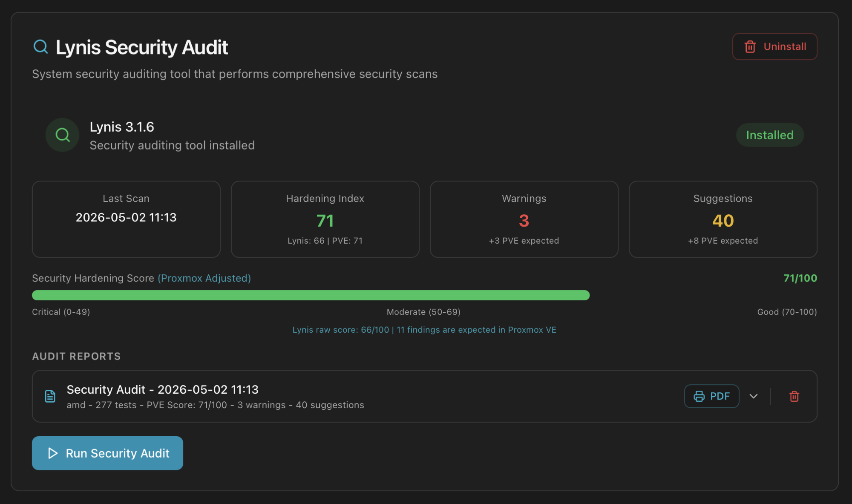Screen dimensions: 852x504
Task: Start a scan with Run Security Audit
Action: [107, 453]
